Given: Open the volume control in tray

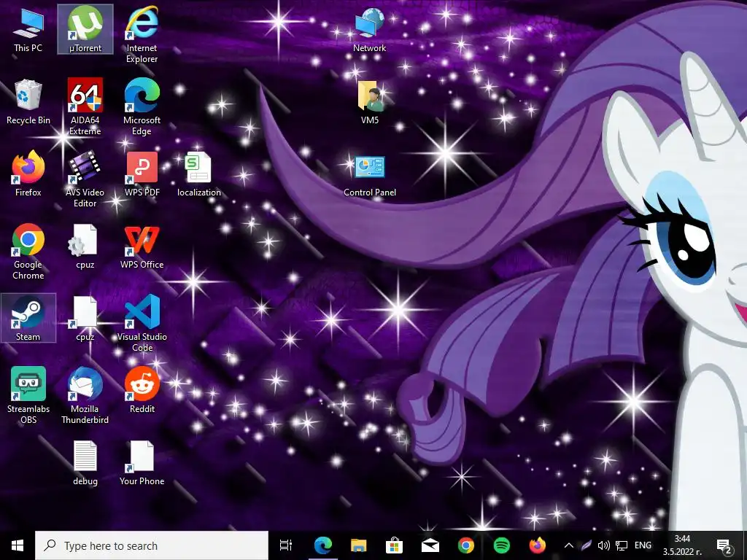Looking at the screenshot, I should point(603,545).
